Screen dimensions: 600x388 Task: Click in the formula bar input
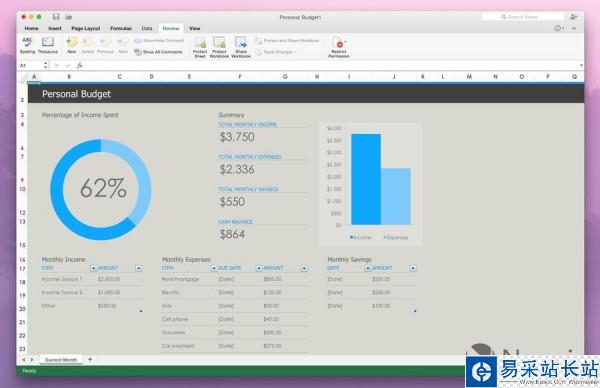pyautogui.click(x=331, y=65)
